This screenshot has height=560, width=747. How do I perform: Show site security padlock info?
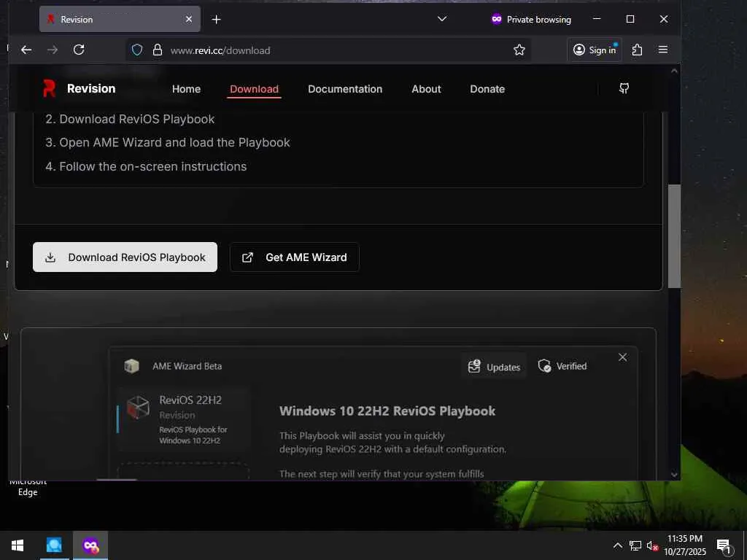(158, 50)
